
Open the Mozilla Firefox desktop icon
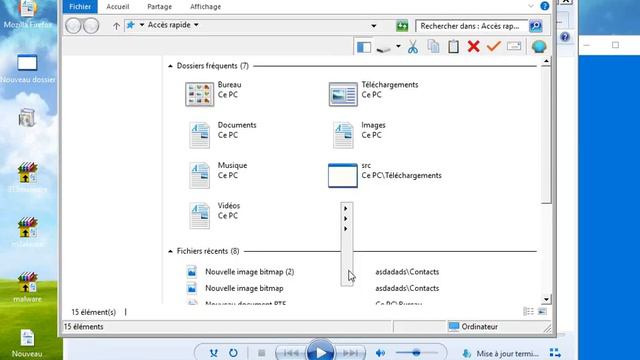27,15
